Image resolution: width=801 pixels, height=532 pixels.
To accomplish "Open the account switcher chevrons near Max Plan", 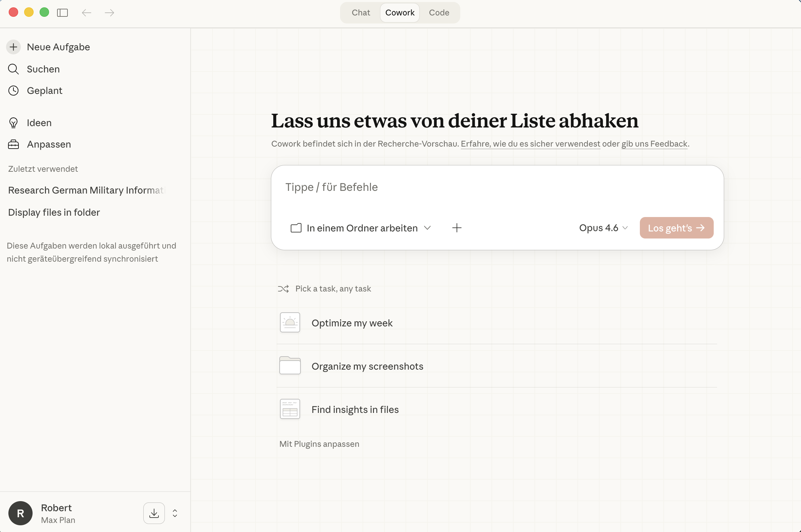I will coord(175,513).
